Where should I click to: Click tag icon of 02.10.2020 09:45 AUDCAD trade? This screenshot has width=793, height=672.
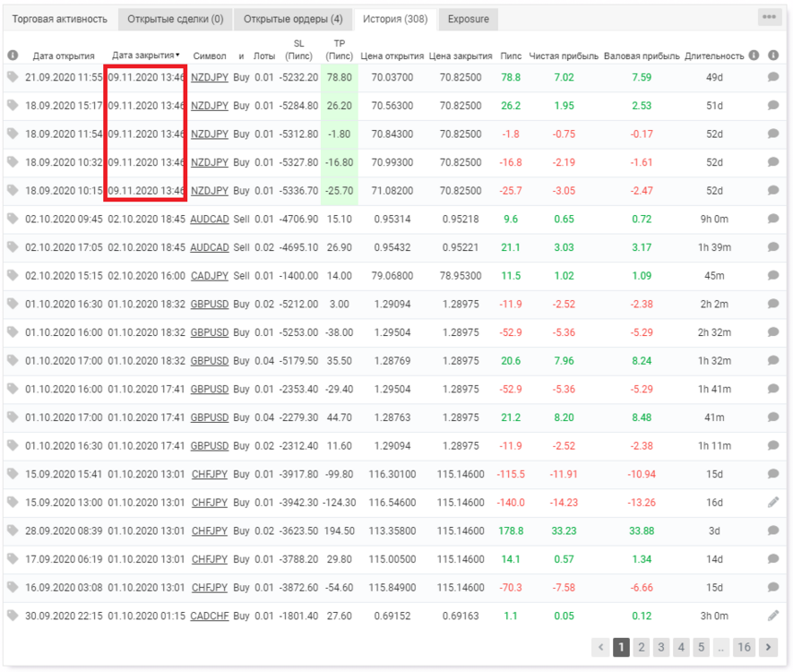[x=13, y=219]
